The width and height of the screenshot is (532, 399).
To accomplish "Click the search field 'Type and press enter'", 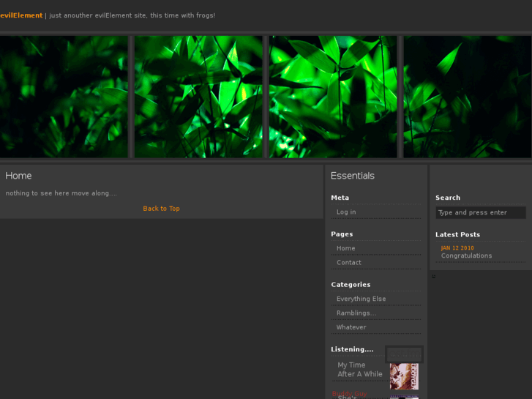I will (481, 212).
